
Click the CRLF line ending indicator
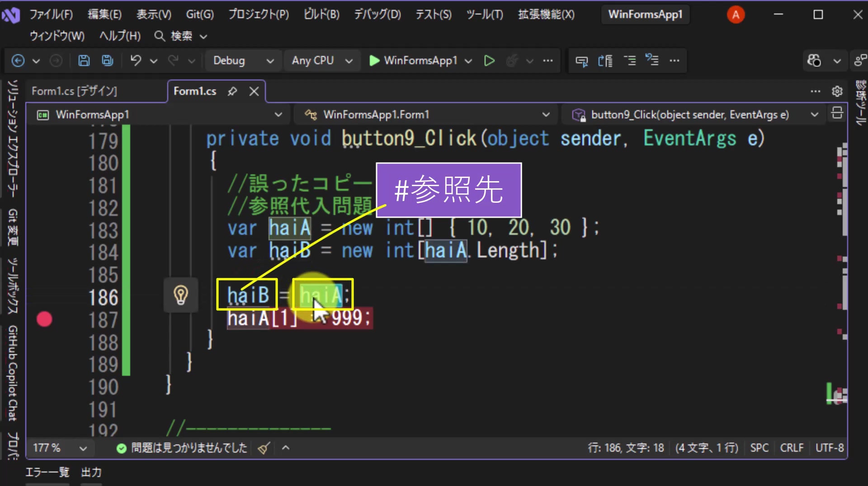click(x=791, y=448)
